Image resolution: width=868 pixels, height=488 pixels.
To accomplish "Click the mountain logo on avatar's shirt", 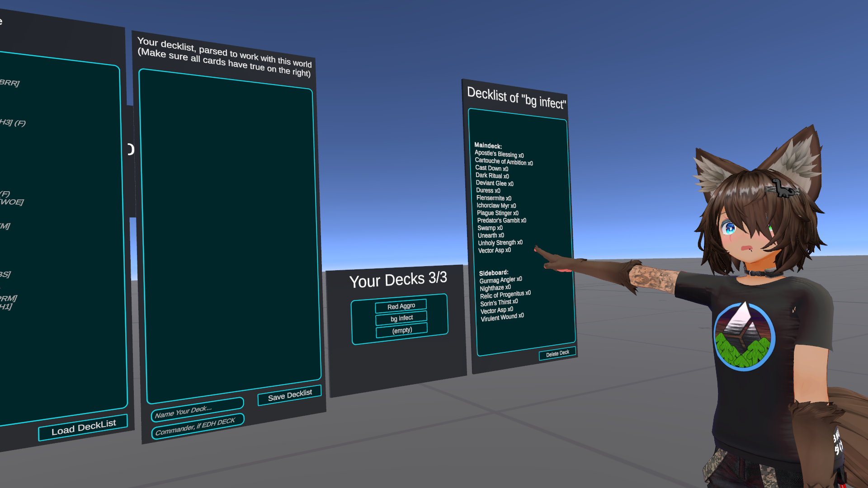I will point(744,336).
